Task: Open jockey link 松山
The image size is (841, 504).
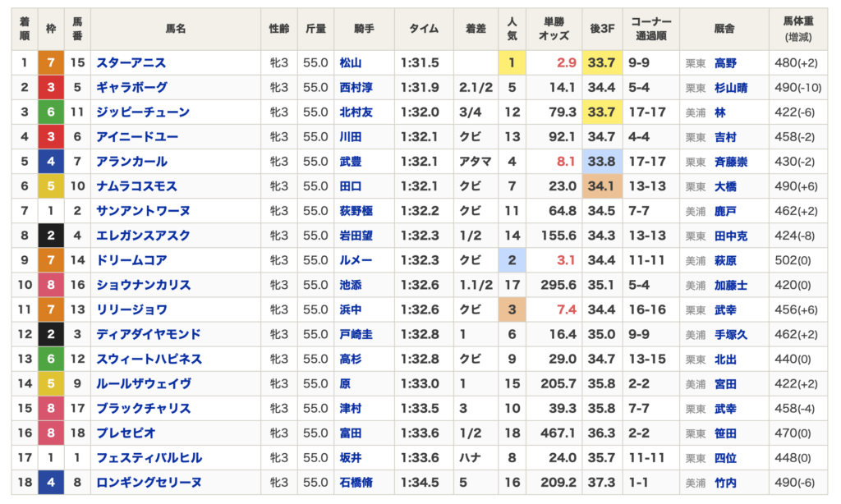Action: [x=351, y=62]
